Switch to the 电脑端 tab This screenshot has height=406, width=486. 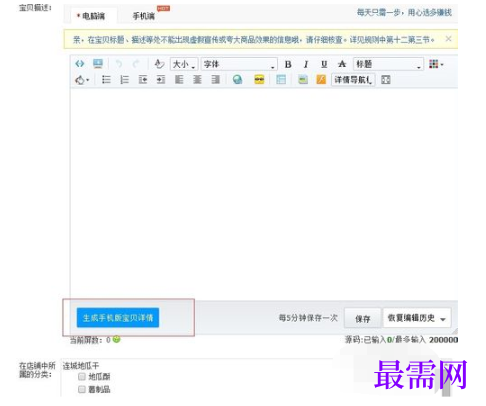tap(93, 16)
